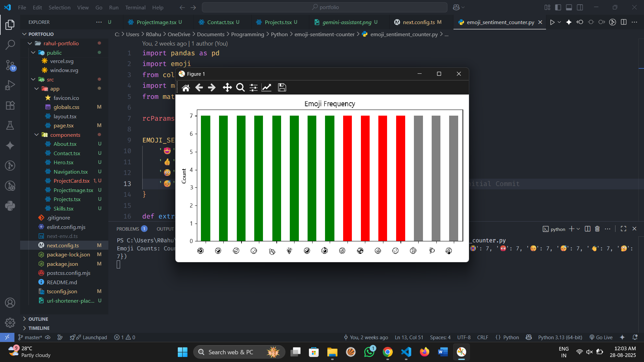Toggle the primary sidebar visibility
Image resolution: width=644 pixels, height=362 pixels.
(x=558, y=7)
